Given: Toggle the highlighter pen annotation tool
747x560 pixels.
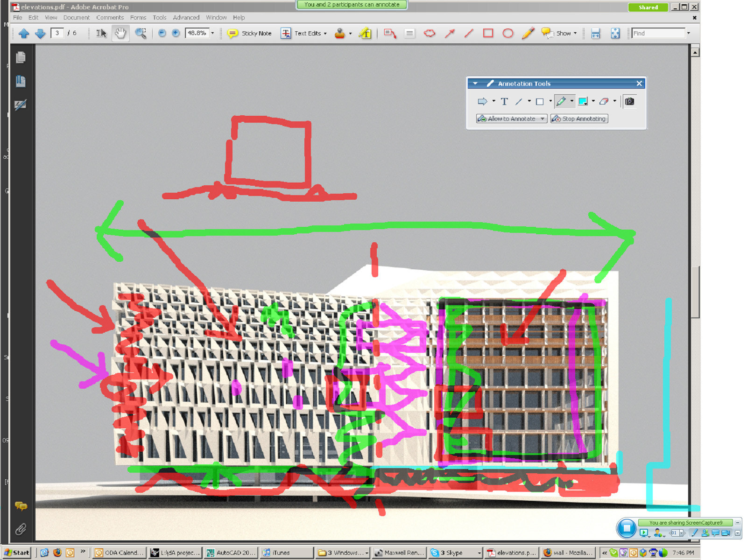Looking at the screenshot, I should (561, 101).
